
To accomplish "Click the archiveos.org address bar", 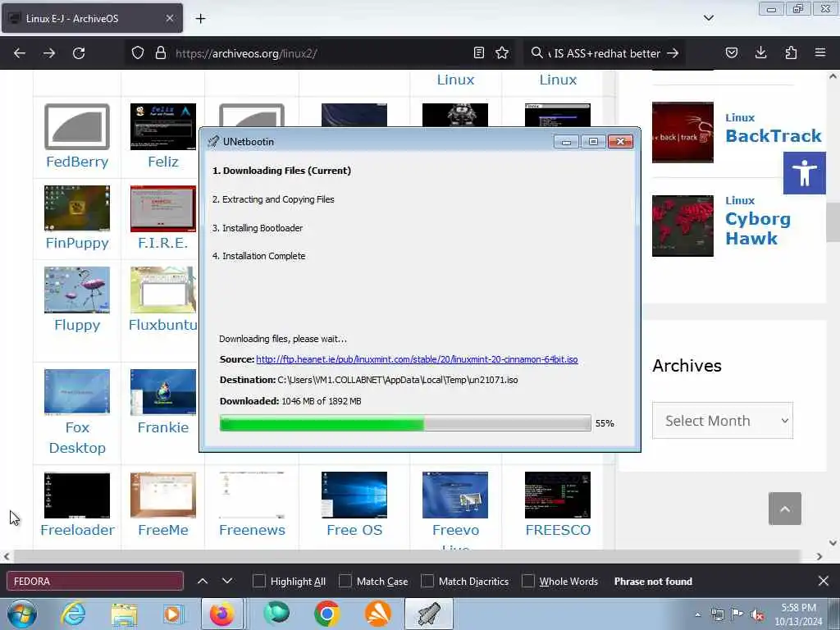I will coord(321,53).
